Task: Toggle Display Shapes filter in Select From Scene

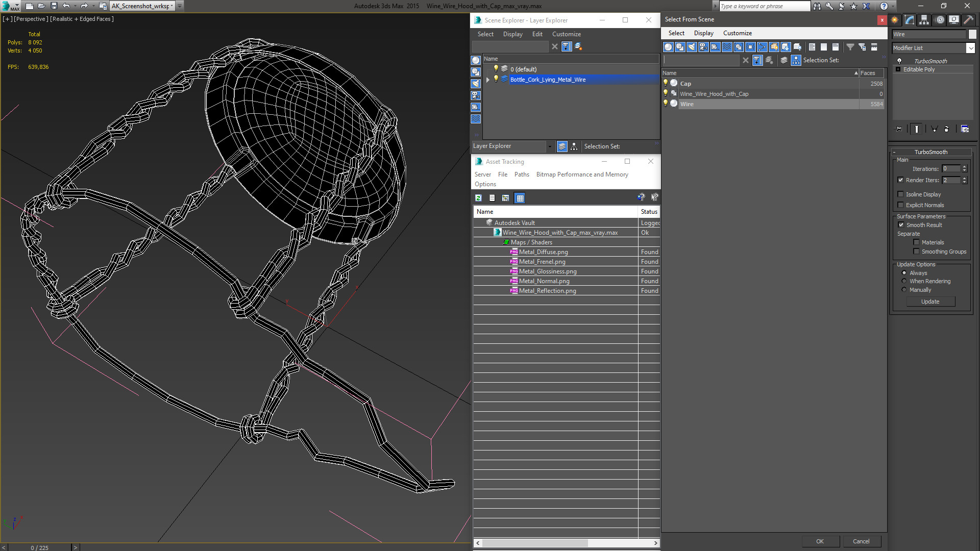Action: coord(680,47)
